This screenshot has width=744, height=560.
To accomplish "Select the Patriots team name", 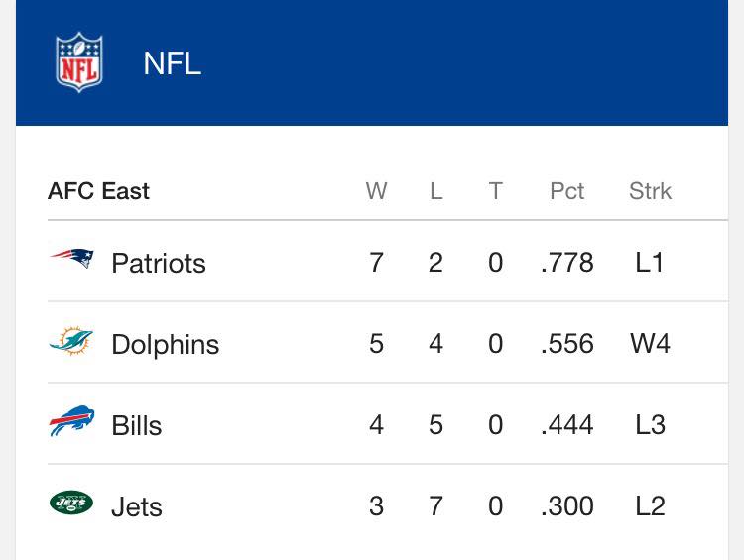I will click(159, 263).
